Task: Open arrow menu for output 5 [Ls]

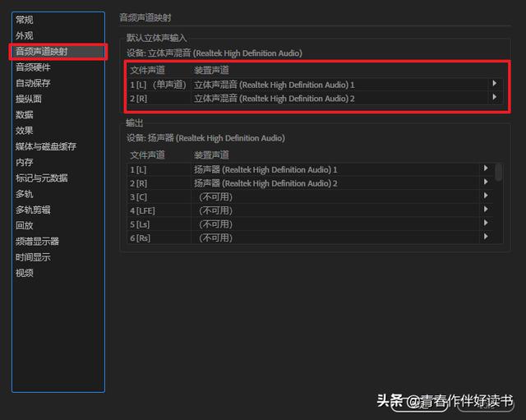Action: click(x=486, y=223)
